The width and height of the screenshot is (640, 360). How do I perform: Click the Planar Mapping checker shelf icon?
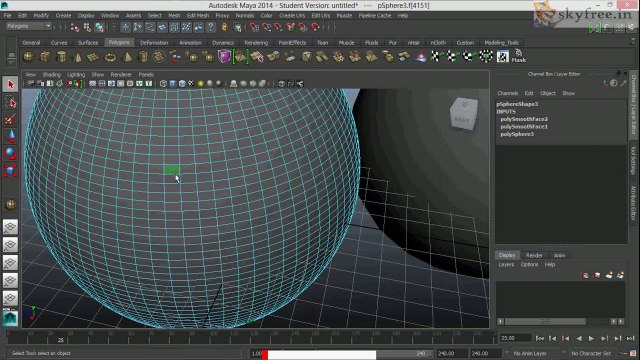pos(436,56)
